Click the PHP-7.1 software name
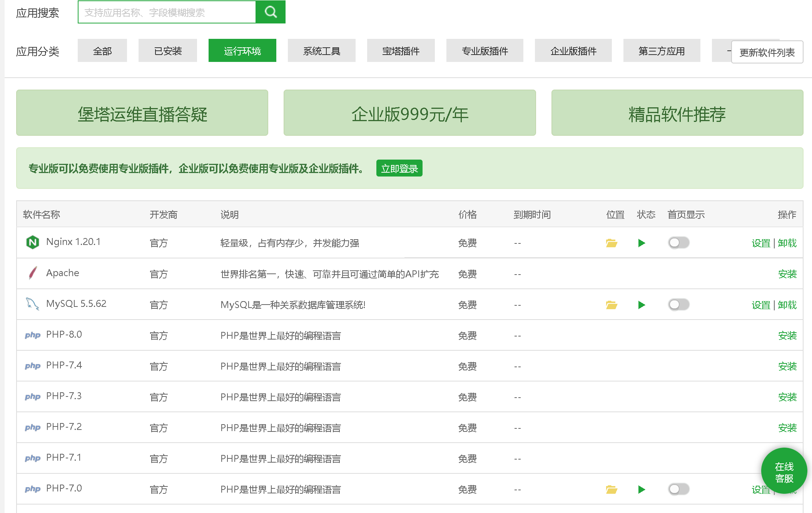Screen dimensions: 812x513 (64, 457)
